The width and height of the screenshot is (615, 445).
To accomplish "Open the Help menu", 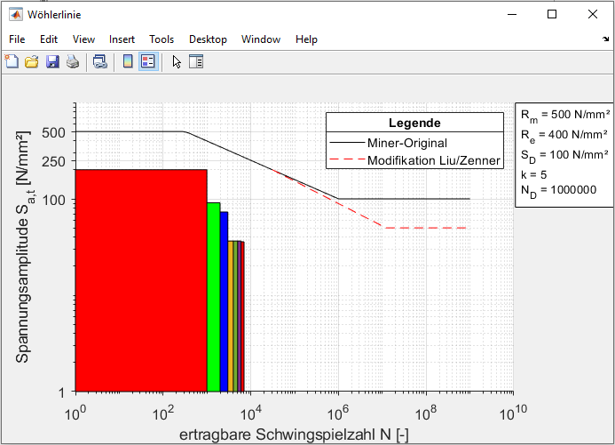I will coord(306,39).
